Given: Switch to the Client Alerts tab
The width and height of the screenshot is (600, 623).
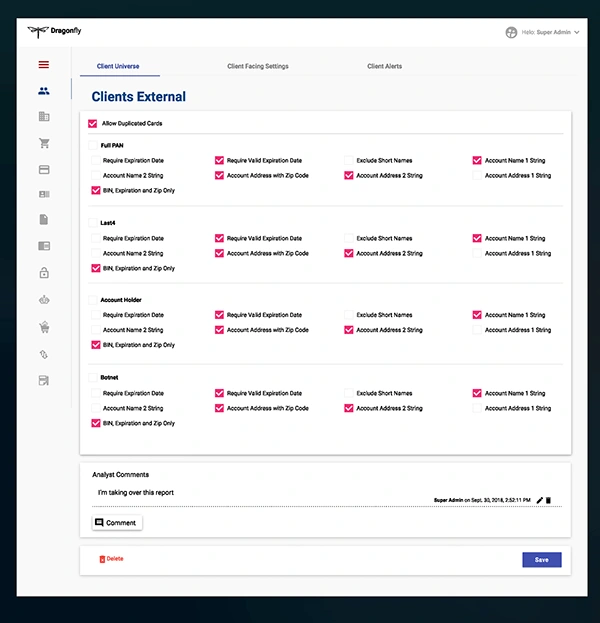Looking at the screenshot, I should point(385,66).
